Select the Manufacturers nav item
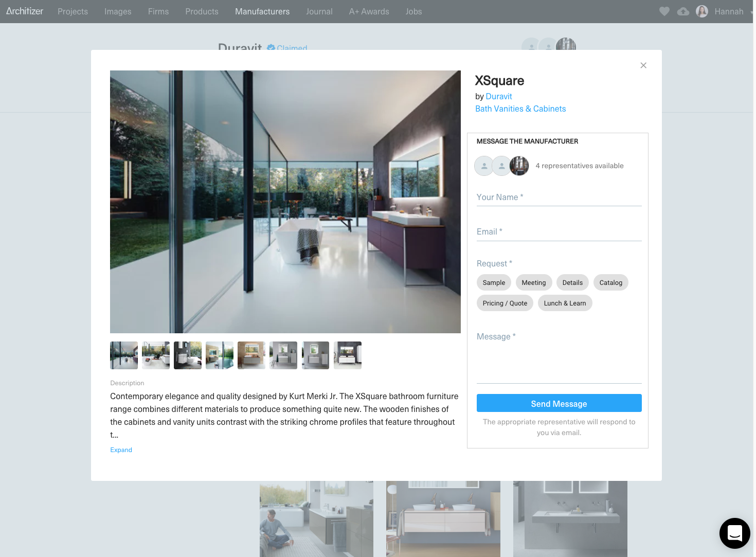Viewport: 756px width, 557px height. point(262,11)
